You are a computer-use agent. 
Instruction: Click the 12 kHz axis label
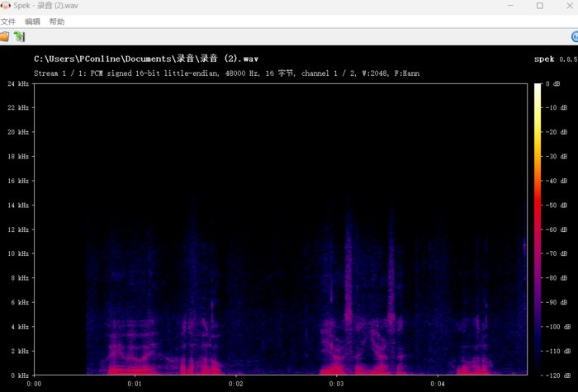tap(18, 229)
